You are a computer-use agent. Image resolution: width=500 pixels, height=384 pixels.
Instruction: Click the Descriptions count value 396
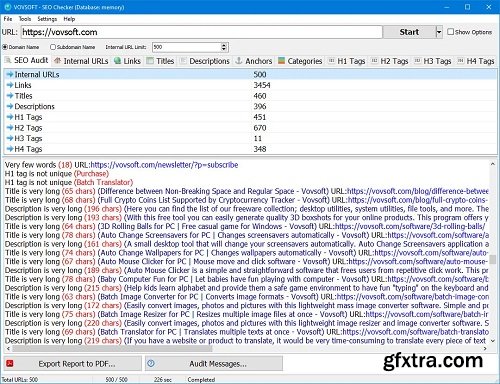click(x=260, y=106)
